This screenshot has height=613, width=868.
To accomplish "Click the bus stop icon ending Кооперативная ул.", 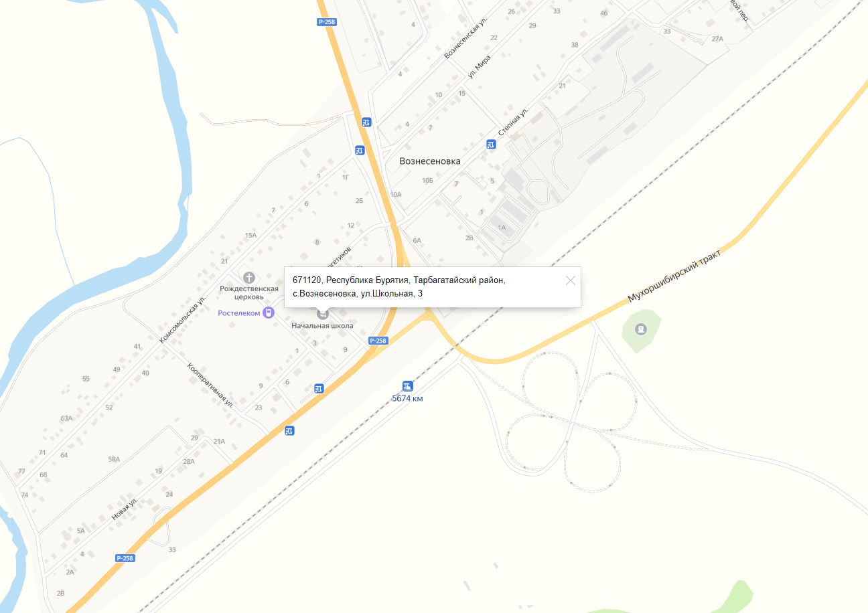I will pos(289,430).
